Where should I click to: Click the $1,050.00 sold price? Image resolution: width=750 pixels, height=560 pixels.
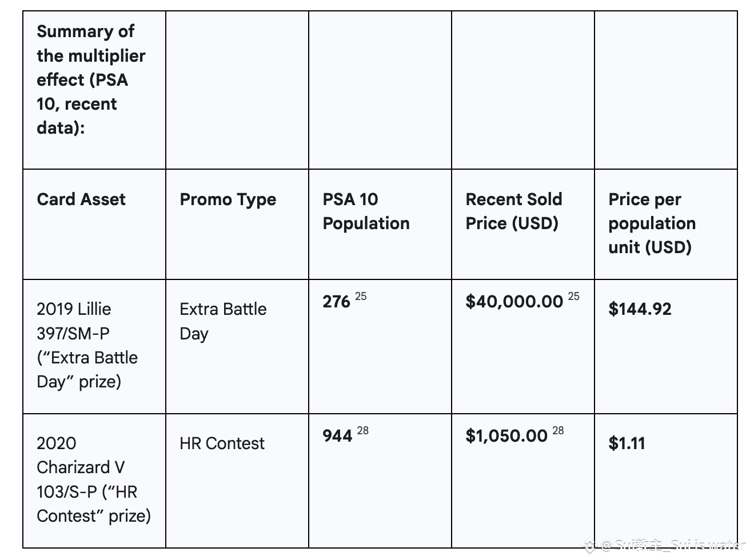pyautogui.click(x=506, y=436)
